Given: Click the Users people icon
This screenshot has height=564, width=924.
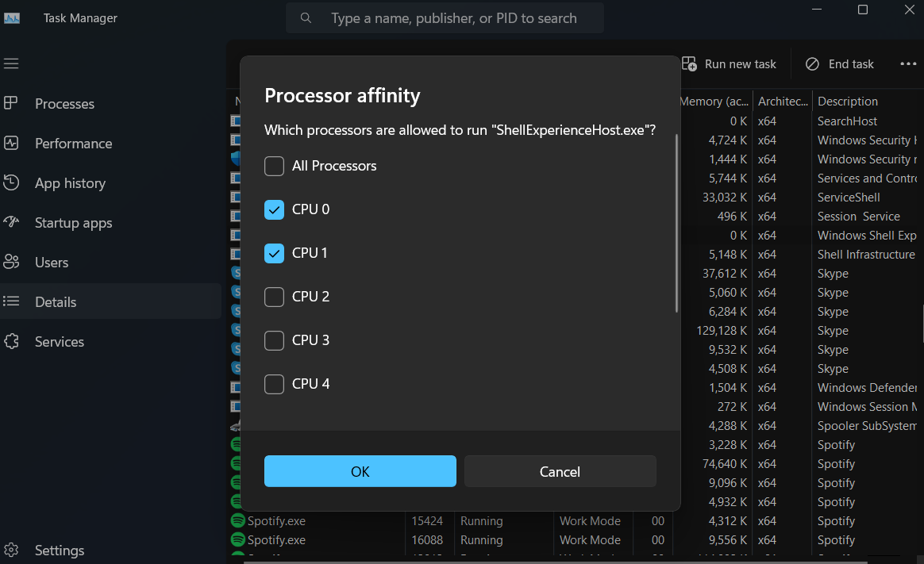Looking at the screenshot, I should pyautogui.click(x=10, y=262).
